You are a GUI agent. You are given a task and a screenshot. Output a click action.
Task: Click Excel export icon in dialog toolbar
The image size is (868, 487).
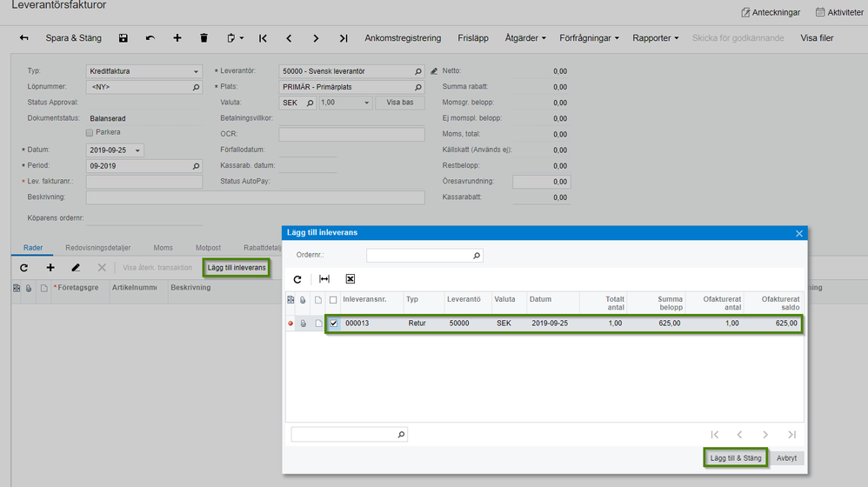(350, 279)
